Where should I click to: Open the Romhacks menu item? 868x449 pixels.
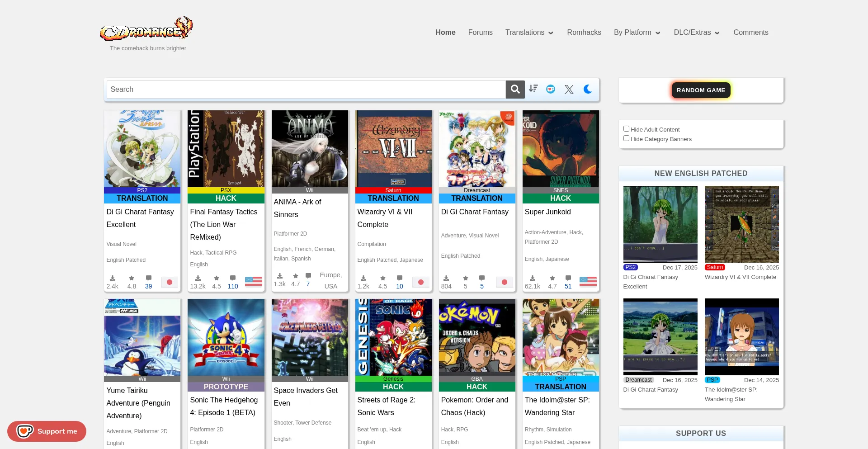[584, 33]
